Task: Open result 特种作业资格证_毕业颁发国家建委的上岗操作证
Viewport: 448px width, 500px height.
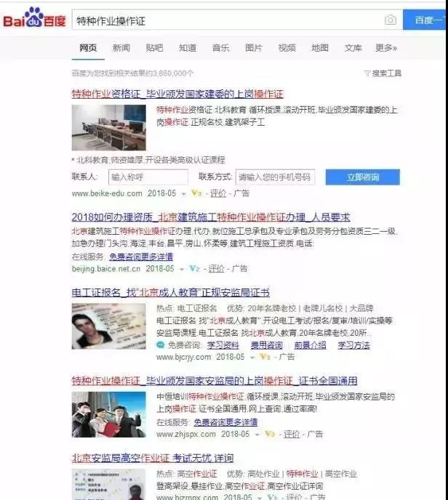Action: 177,94
